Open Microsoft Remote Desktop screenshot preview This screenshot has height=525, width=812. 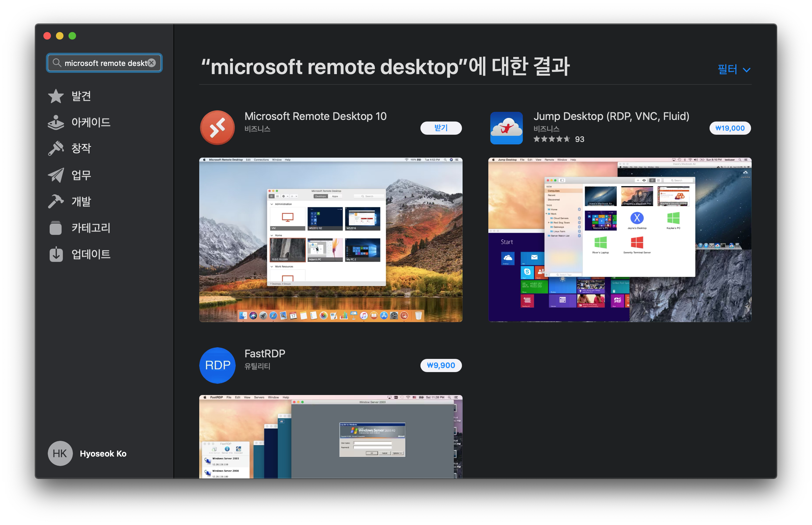click(331, 240)
